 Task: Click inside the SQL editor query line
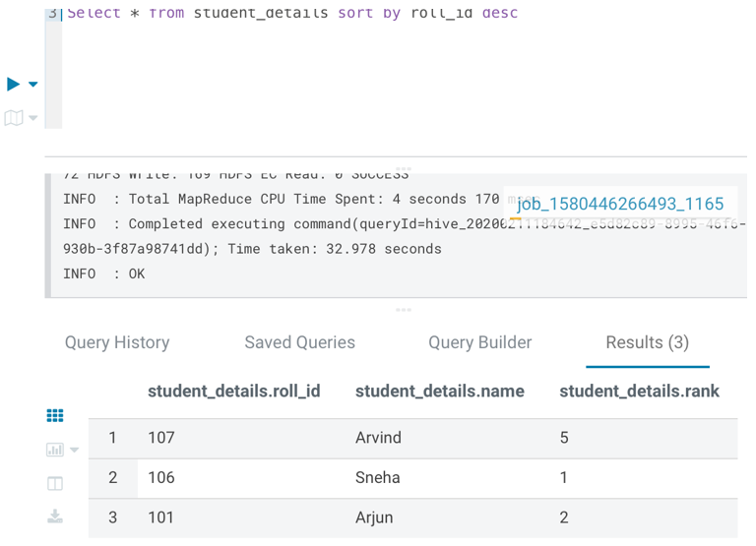[295, 14]
